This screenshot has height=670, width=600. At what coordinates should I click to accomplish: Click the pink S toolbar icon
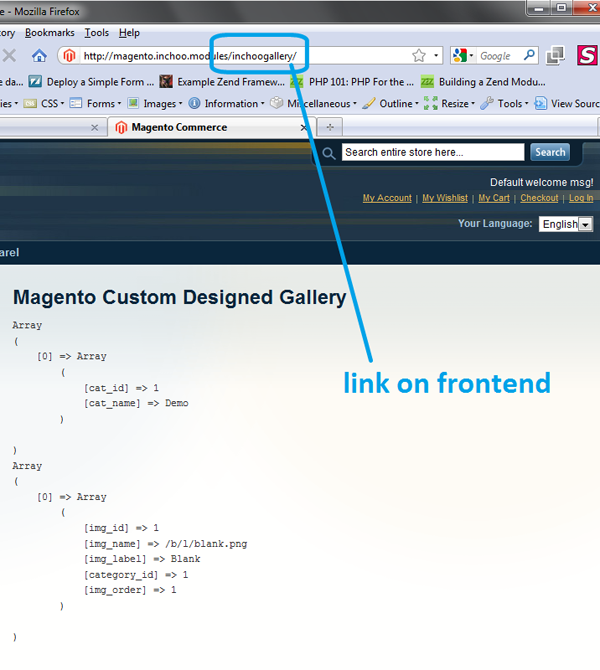point(587,55)
